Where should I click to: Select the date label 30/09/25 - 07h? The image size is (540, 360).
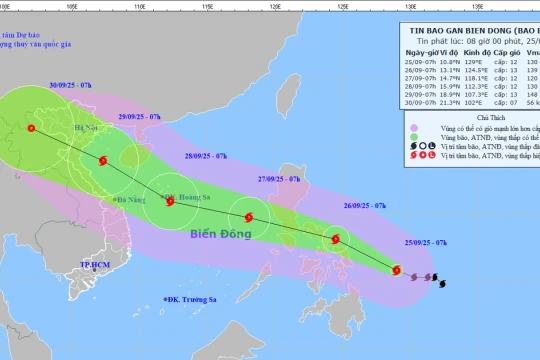[70, 85]
